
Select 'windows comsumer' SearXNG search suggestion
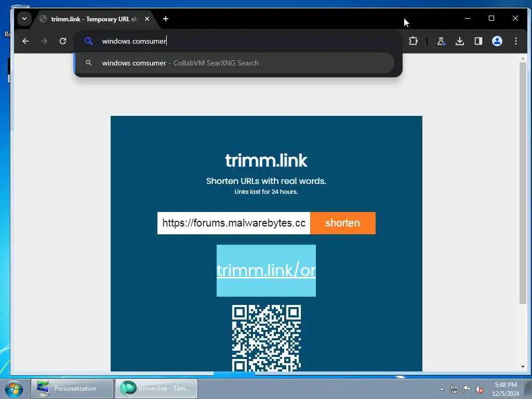234,63
